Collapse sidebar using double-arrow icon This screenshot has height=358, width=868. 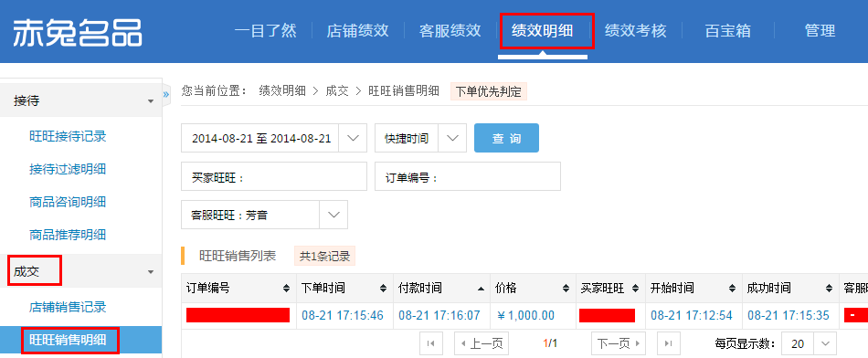(x=165, y=94)
